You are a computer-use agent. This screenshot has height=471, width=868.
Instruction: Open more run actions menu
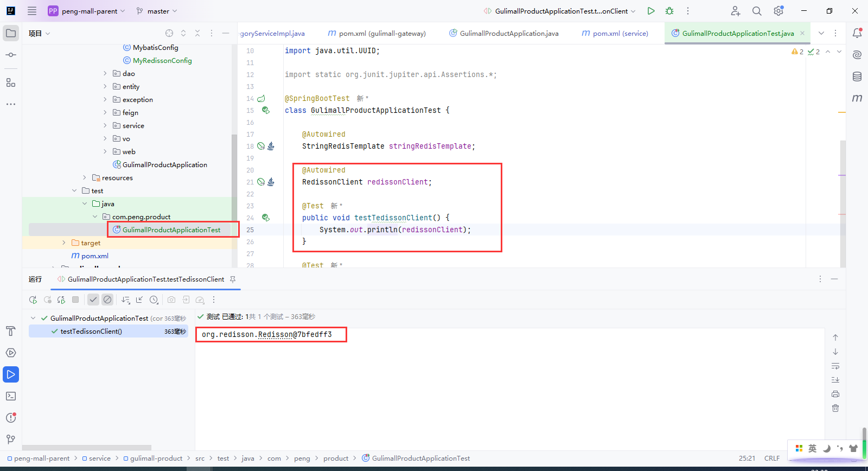tap(688, 11)
